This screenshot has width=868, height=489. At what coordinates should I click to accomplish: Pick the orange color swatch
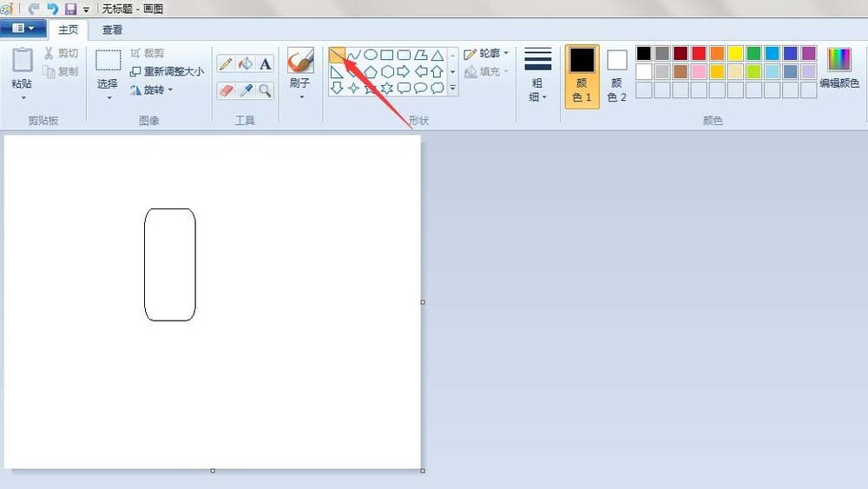click(717, 53)
